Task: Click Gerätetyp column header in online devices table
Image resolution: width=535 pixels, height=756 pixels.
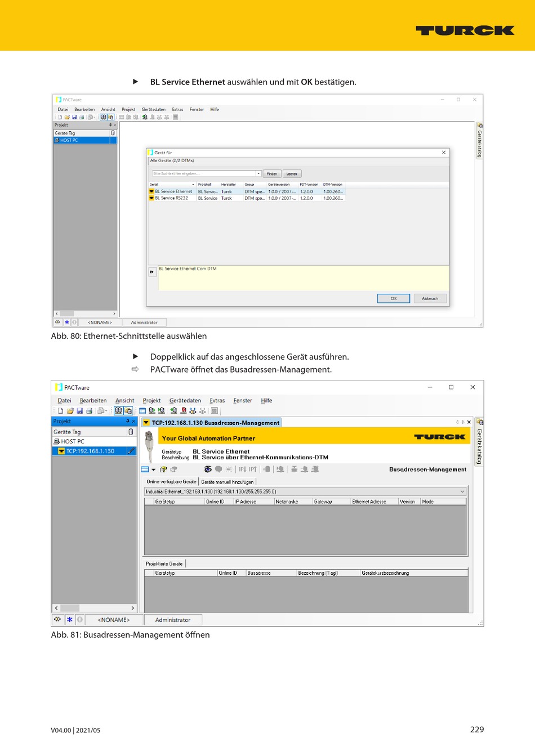Action: coord(179,502)
